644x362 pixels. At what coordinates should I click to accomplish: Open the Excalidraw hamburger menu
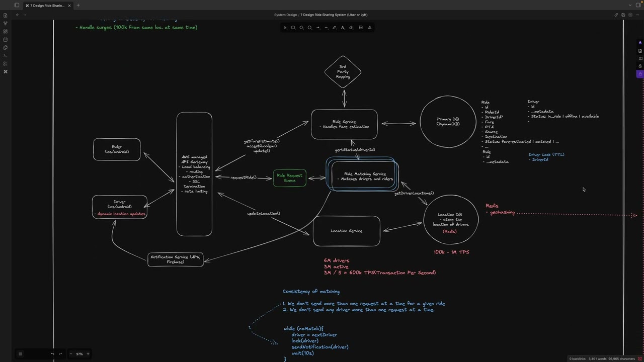(x=20, y=354)
